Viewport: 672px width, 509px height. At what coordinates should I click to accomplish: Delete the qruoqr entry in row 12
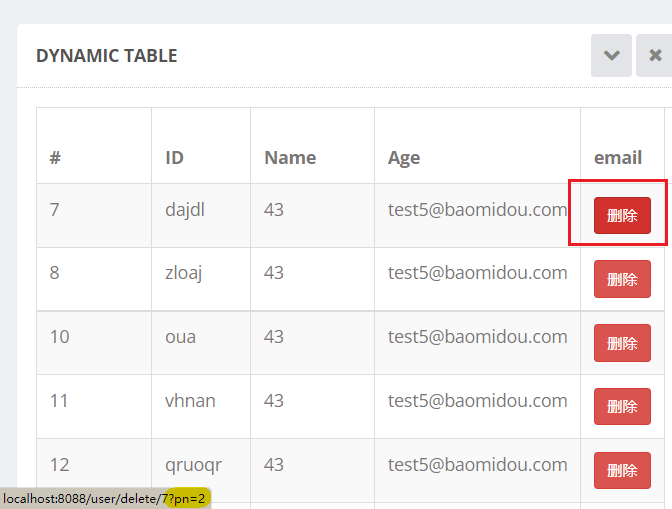622,471
